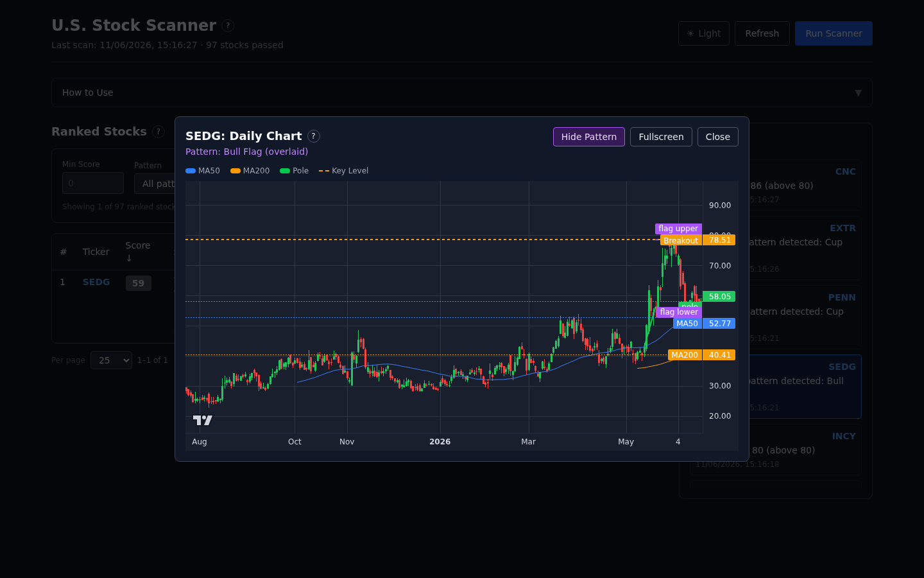Viewport: 924px width, 578px height.
Task: Click the flag lower label
Action: point(678,312)
